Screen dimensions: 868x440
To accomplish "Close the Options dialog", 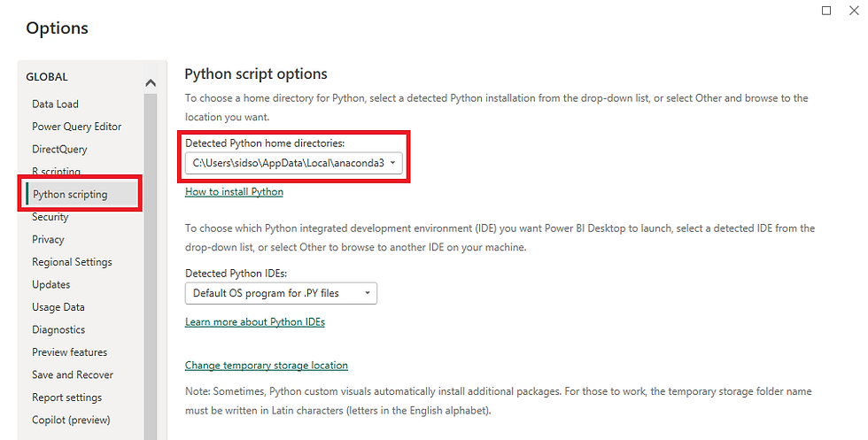I will click(854, 11).
